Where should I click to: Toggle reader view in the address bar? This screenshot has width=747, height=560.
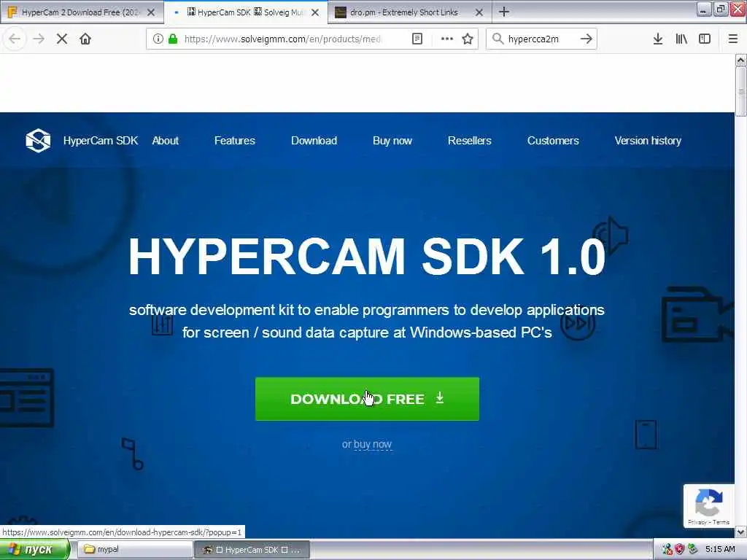pos(417,39)
